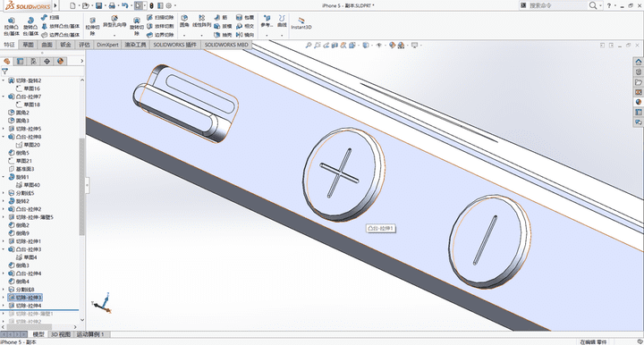Expand the 分割线5 tree node
The height and width of the screenshot is (345, 644).
tap(4, 193)
